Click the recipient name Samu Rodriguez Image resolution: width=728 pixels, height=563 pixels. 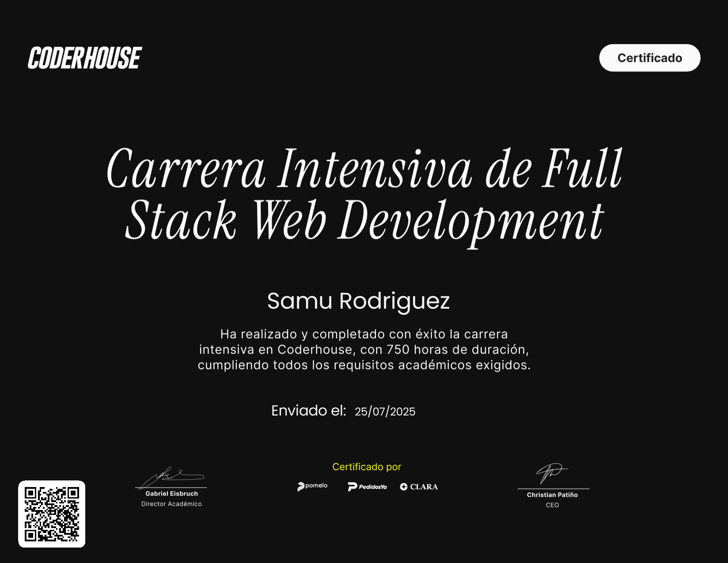tap(358, 301)
